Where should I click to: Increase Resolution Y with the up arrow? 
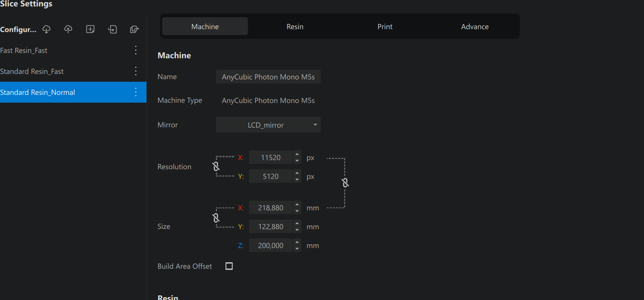click(x=297, y=173)
